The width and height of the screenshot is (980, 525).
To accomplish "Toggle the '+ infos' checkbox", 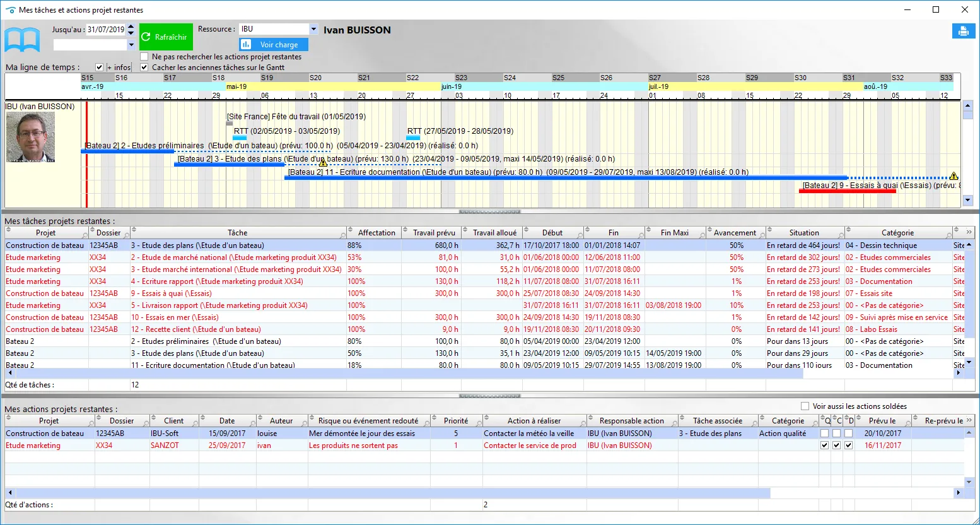I will 99,67.
